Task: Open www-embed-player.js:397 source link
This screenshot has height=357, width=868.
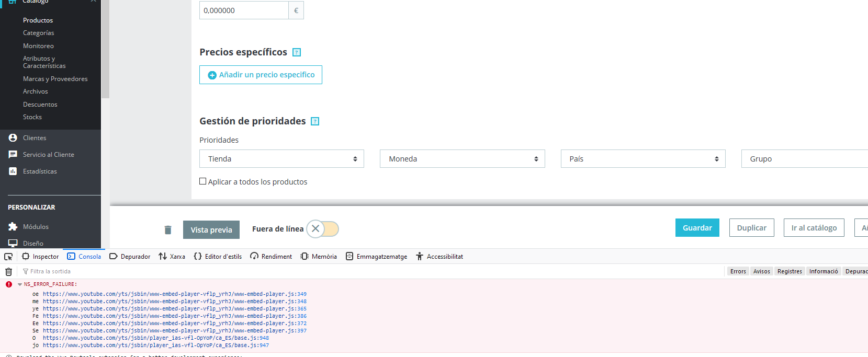Action: point(175,331)
